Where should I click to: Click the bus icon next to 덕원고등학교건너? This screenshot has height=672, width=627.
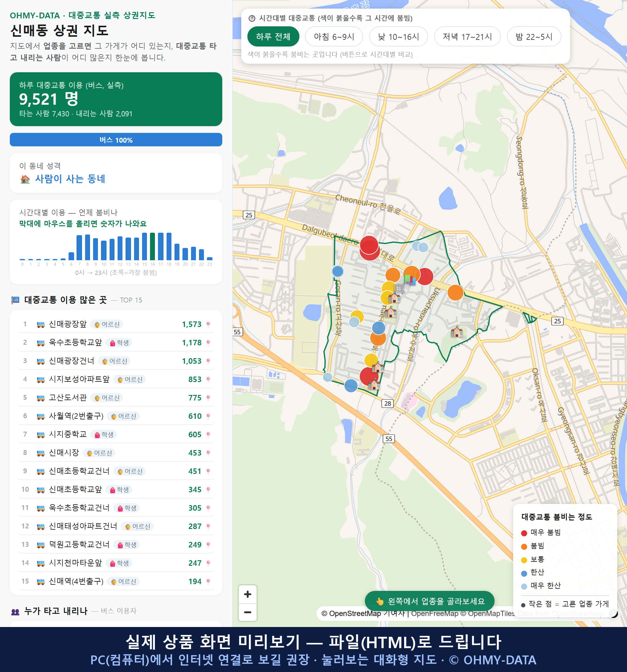tap(40, 545)
